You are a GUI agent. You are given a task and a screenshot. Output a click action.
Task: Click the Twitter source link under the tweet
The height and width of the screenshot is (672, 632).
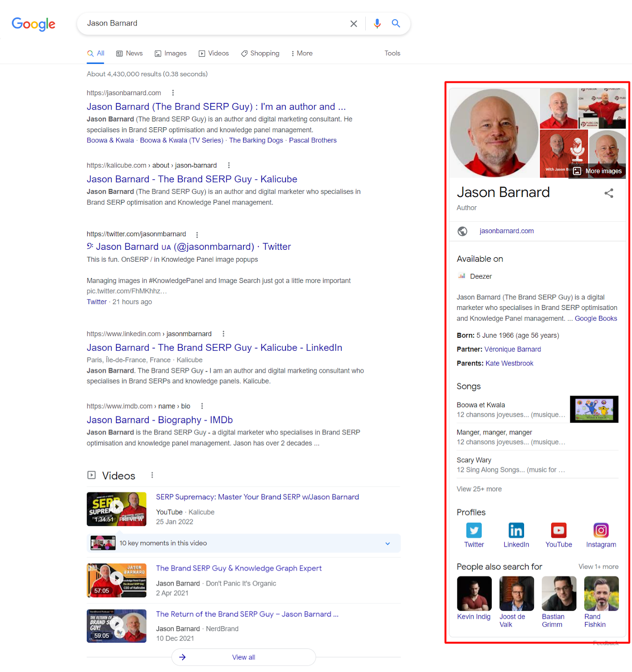click(97, 302)
